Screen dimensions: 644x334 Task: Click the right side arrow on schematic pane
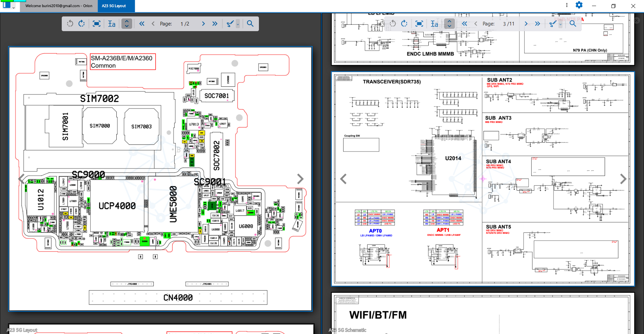tap(623, 179)
